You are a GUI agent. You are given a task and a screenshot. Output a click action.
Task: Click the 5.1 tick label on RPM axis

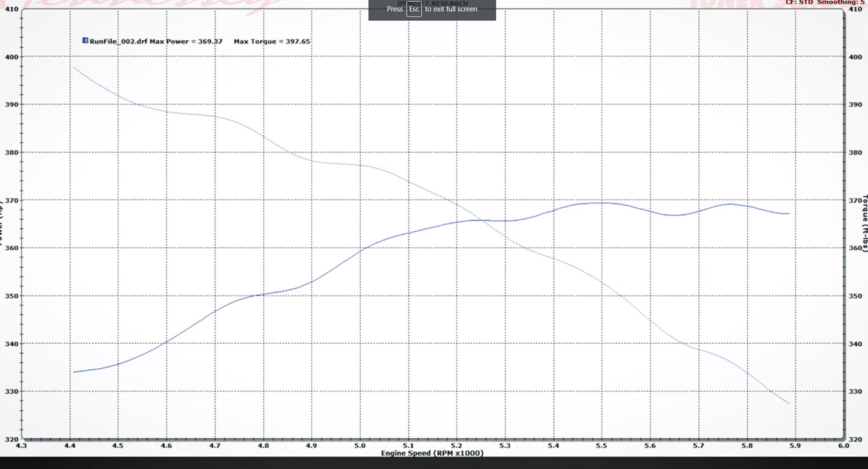[x=408, y=446]
